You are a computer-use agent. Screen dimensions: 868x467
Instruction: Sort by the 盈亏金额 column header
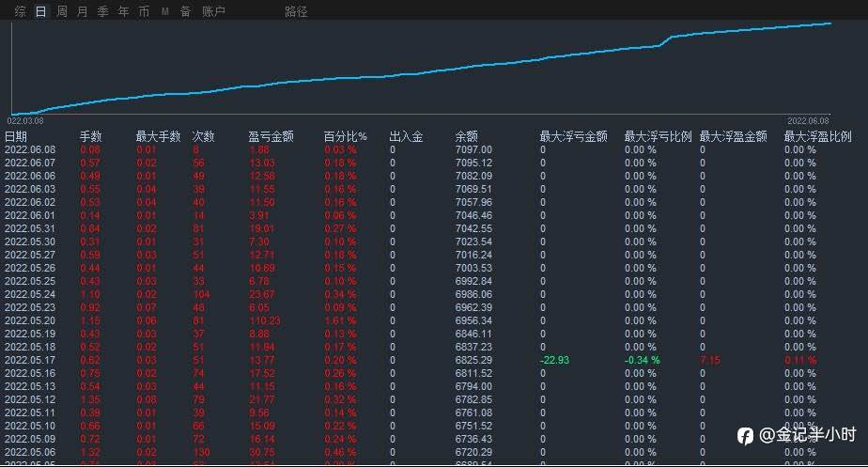(x=271, y=136)
